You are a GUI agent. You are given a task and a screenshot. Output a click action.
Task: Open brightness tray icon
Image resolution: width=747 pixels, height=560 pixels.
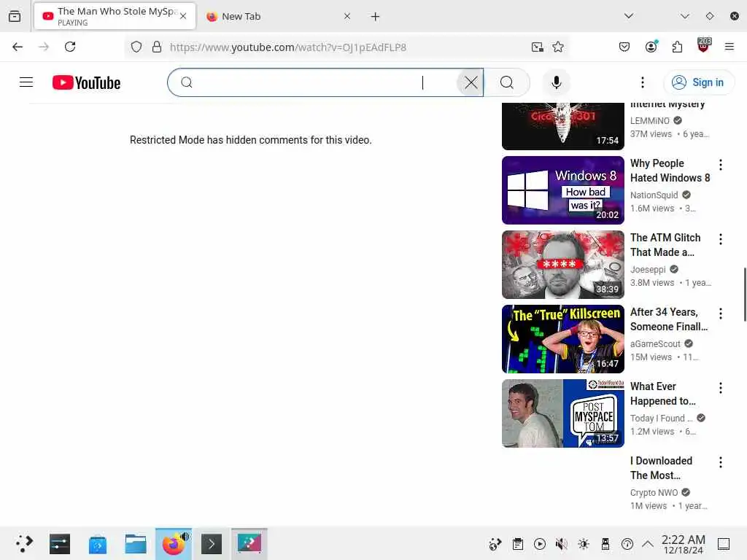click(x=584, y=544)
